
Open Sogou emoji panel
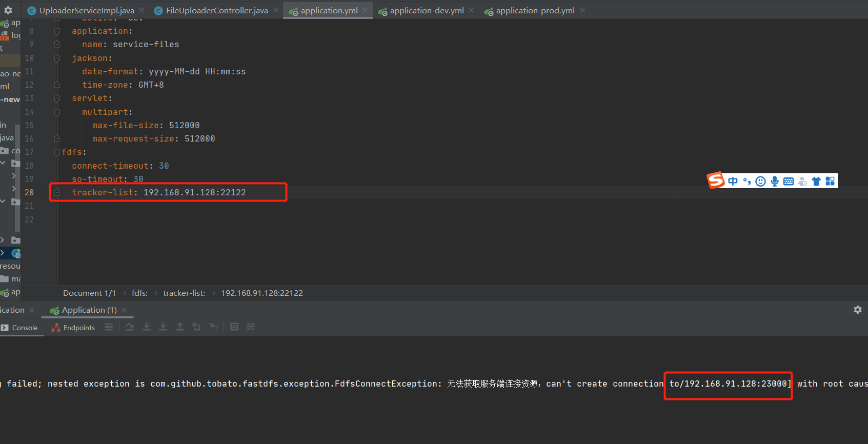pyautogui.click(x=761, y=181)
